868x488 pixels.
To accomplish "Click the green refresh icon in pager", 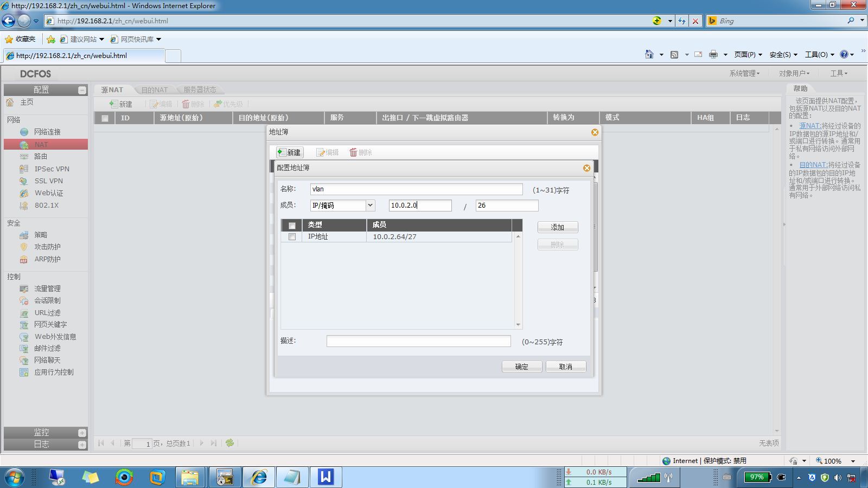I will click(230, 443).
